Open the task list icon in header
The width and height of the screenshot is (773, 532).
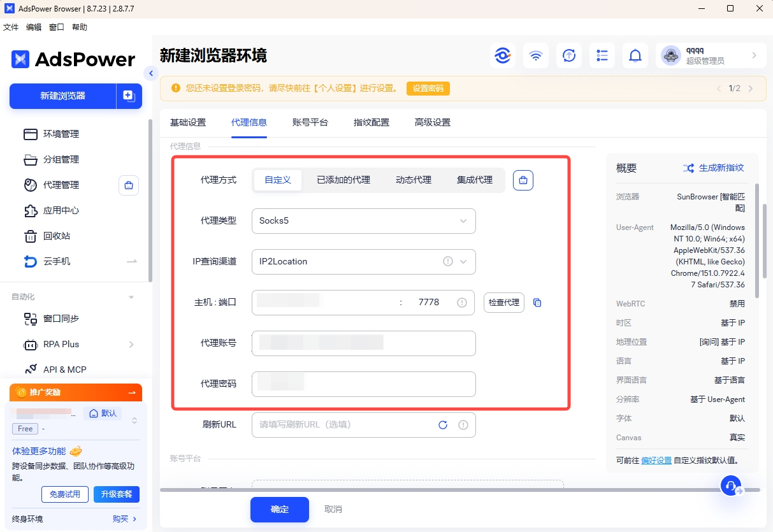click(x=602, y=55)
